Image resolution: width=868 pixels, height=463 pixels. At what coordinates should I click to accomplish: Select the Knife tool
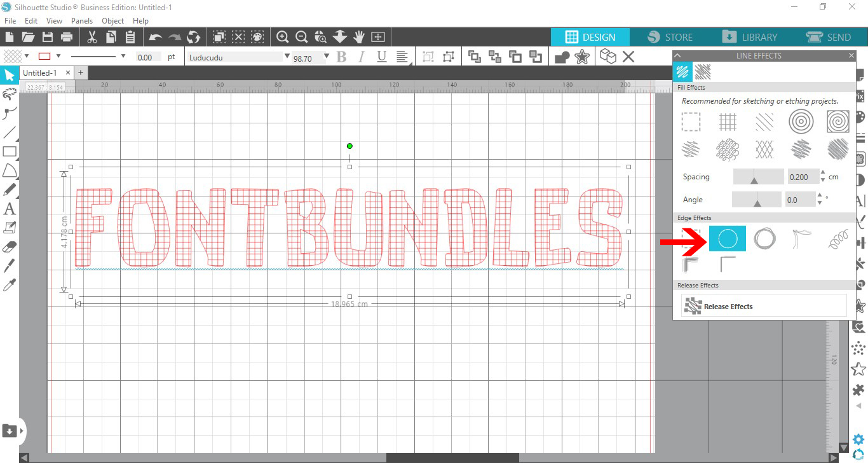coord(10,265)
